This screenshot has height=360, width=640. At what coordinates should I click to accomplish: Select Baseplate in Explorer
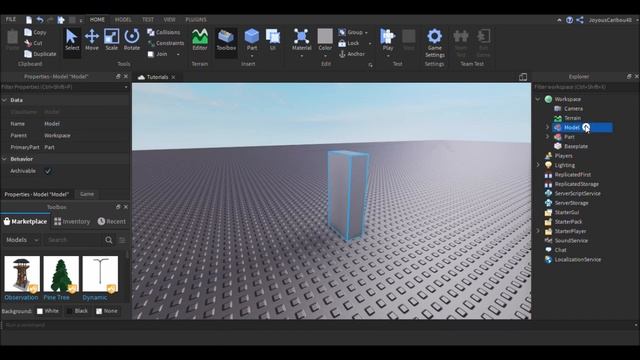tap(576, 146)
